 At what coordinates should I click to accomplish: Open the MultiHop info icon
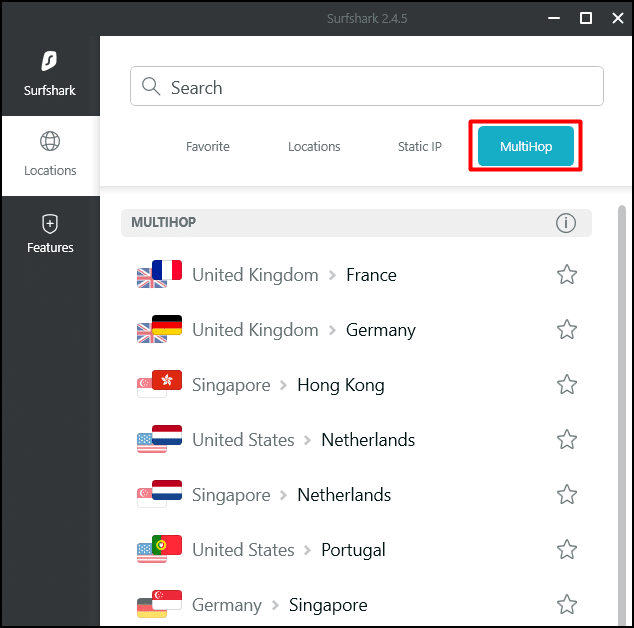click(565, 223)
